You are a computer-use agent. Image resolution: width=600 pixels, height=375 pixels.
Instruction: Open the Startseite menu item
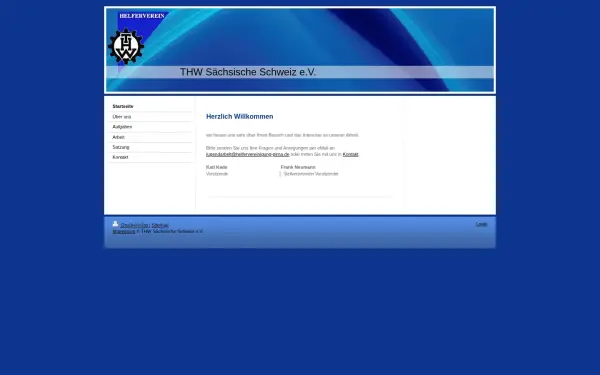pyautogui.click(x=123, y=106)
